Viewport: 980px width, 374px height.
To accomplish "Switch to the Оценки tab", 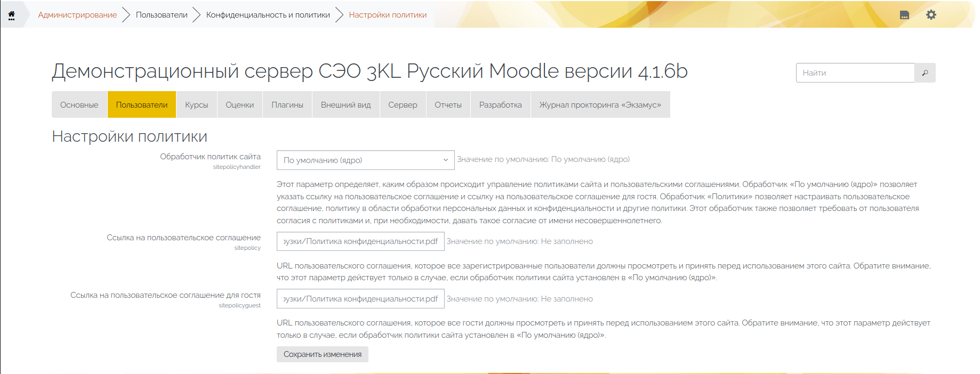I will click(240, 104).
